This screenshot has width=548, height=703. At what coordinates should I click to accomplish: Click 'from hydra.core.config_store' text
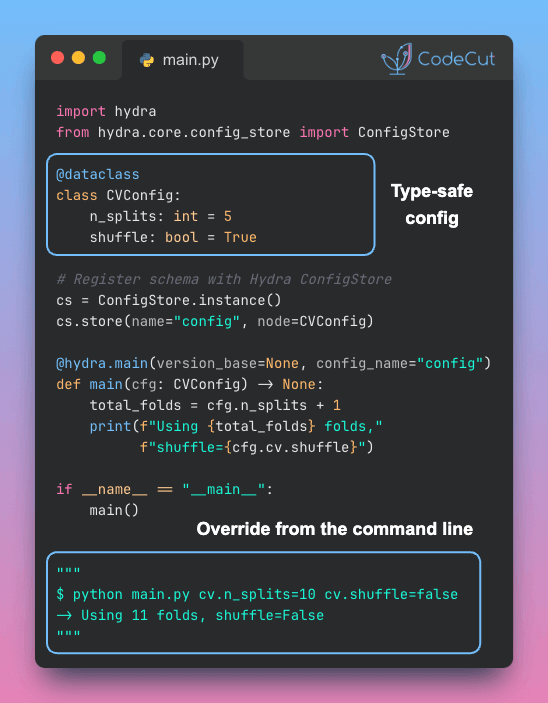173,132
